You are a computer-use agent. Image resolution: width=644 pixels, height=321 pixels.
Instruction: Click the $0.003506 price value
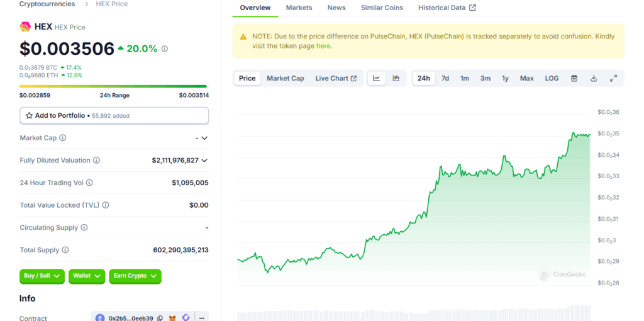(67, 49)
